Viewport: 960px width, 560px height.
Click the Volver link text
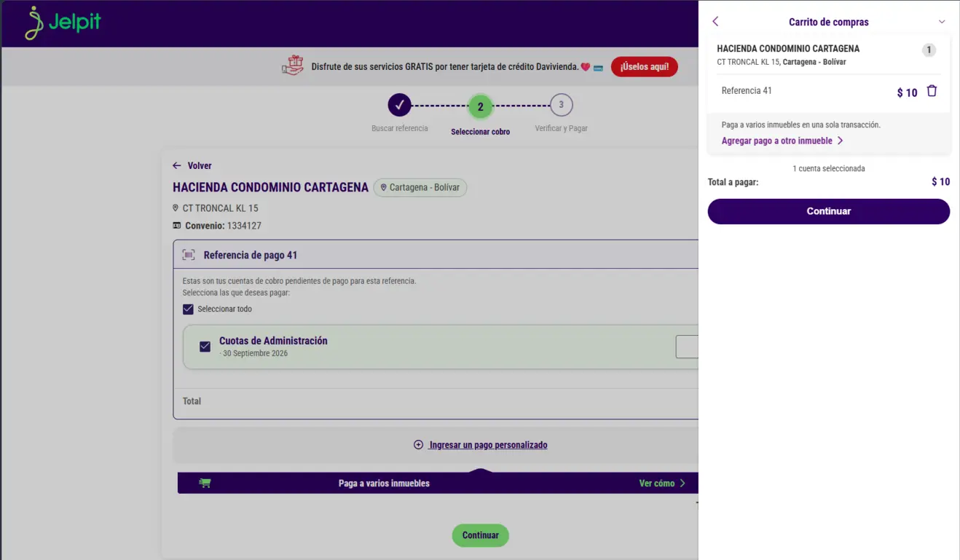(200, 166)
